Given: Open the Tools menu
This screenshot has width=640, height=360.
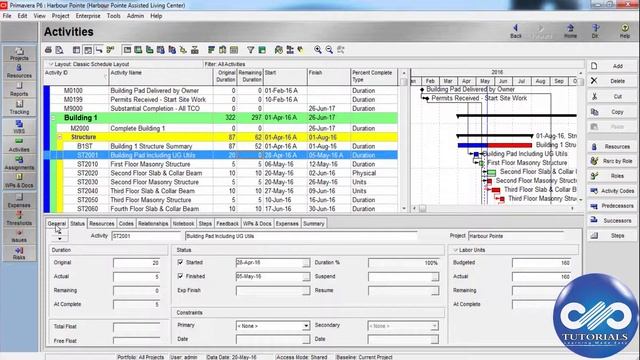Looking at the screenshot, I should point(113,16).
